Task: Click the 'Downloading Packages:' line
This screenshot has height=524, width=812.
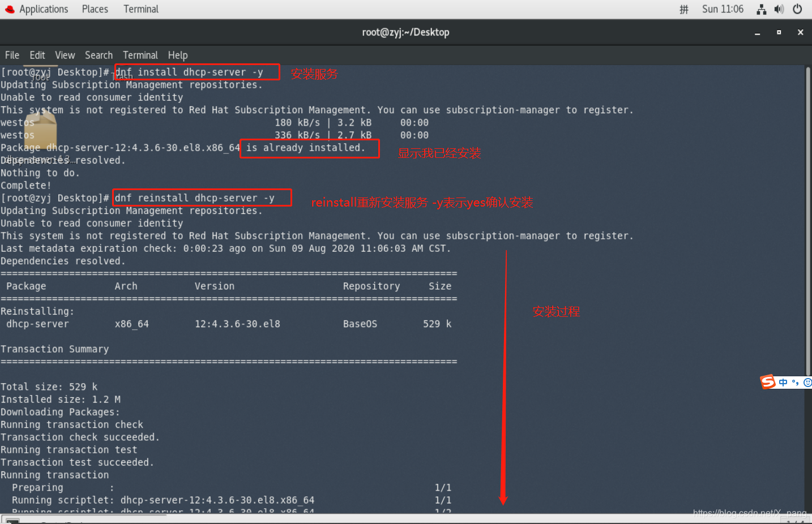Action: point(61,411)
